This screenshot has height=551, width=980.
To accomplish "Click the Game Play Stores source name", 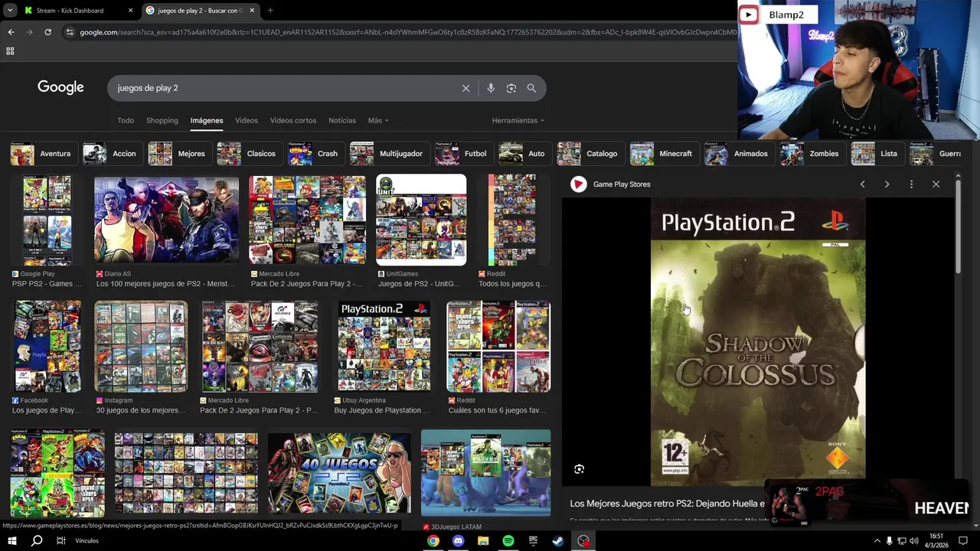I will pyautogui.click(x=622, y=184).
